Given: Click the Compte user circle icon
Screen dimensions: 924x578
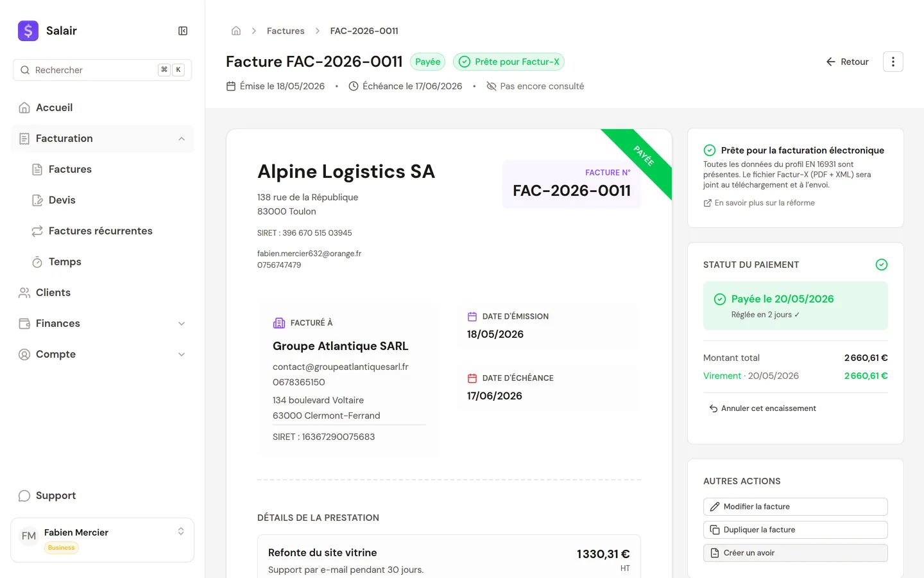Looking at the screenshot, I should point(24,355).
